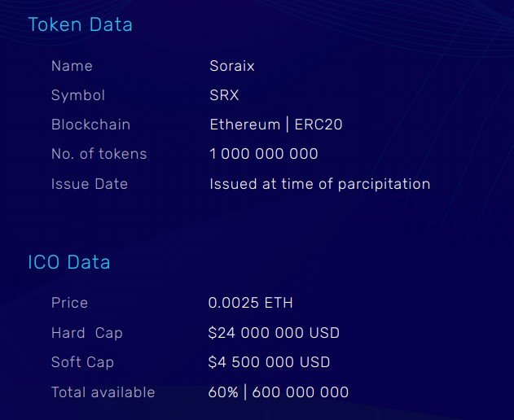Click the Soft Cap label
514x420 pixels.
(x=82, y=362)
